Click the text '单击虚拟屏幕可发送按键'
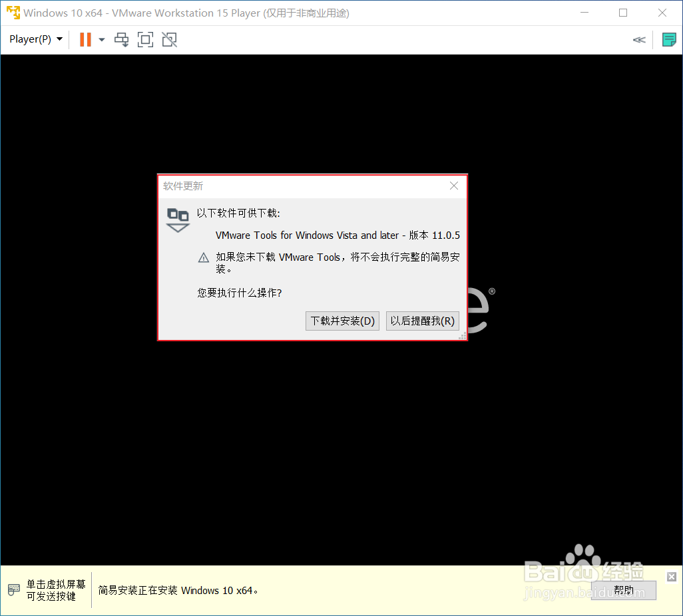Screen dimensions: 683x616 56,590
